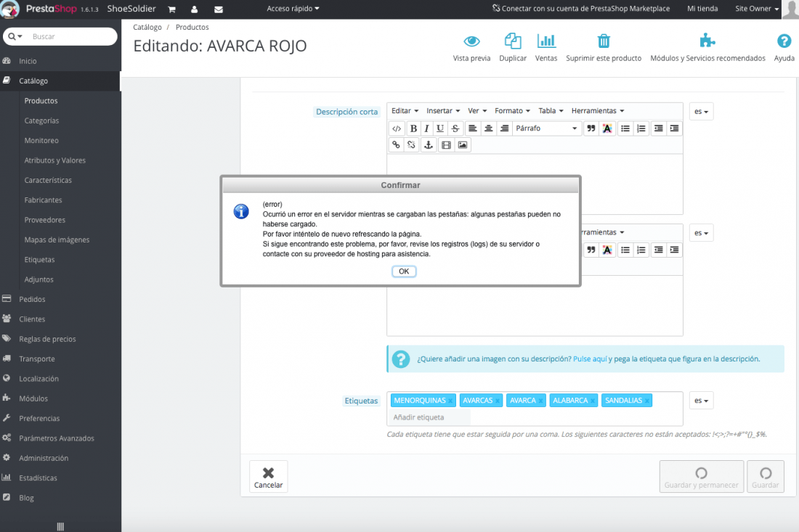Click Conectar con su cuenta de PrestaShop Marketplace

[x=581, y=9]
